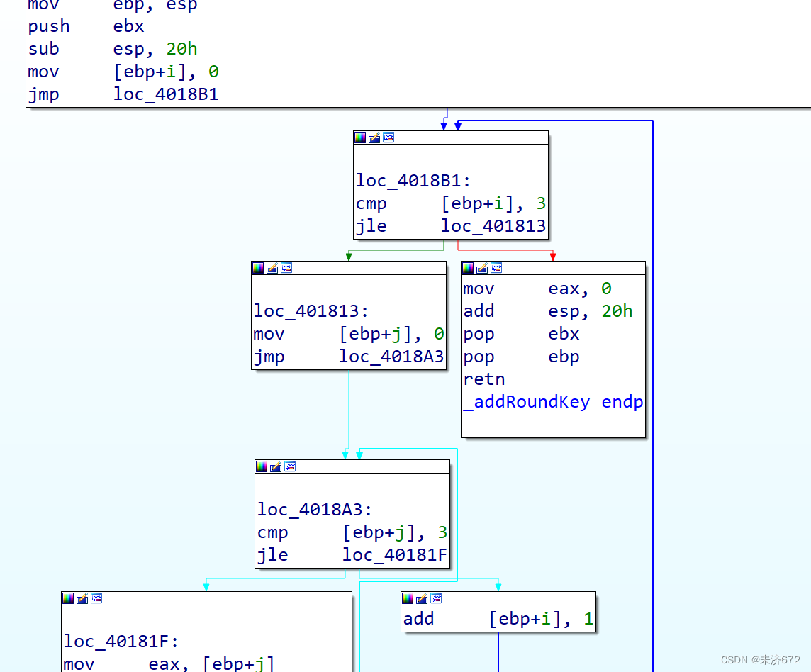Click the label loc_40181F:
Image resolution: width=811 pixels, height=672 pixels.
coord(121,642)
